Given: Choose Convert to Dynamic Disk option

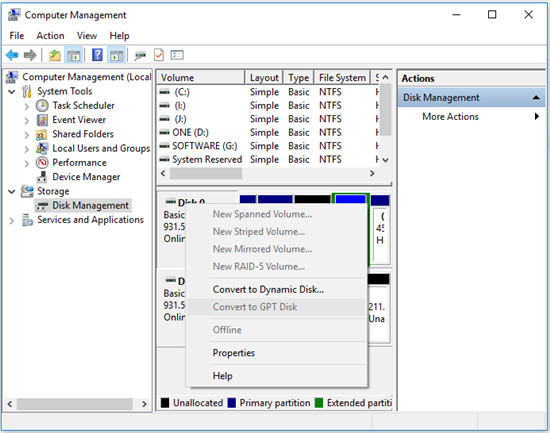Looking at the screenshot, I should [x=268, y=289].
